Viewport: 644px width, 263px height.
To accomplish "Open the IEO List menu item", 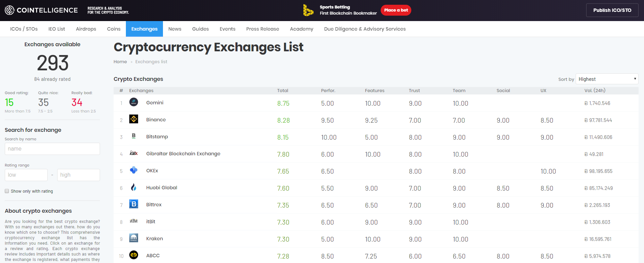I will tap(56, 29).
